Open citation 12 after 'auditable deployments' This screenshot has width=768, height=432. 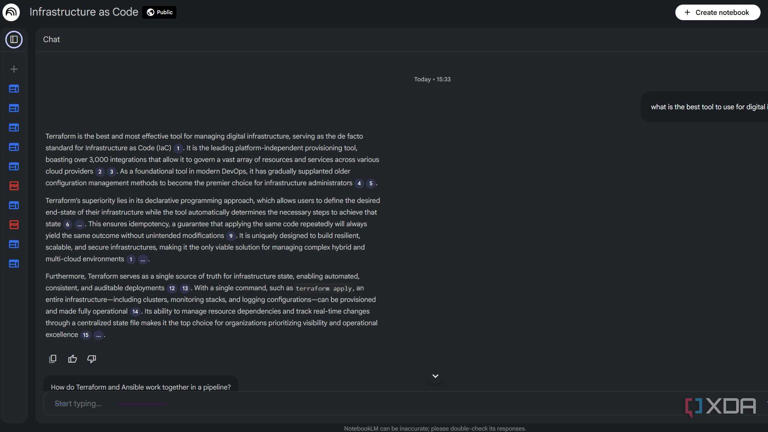tap(171, 288)
